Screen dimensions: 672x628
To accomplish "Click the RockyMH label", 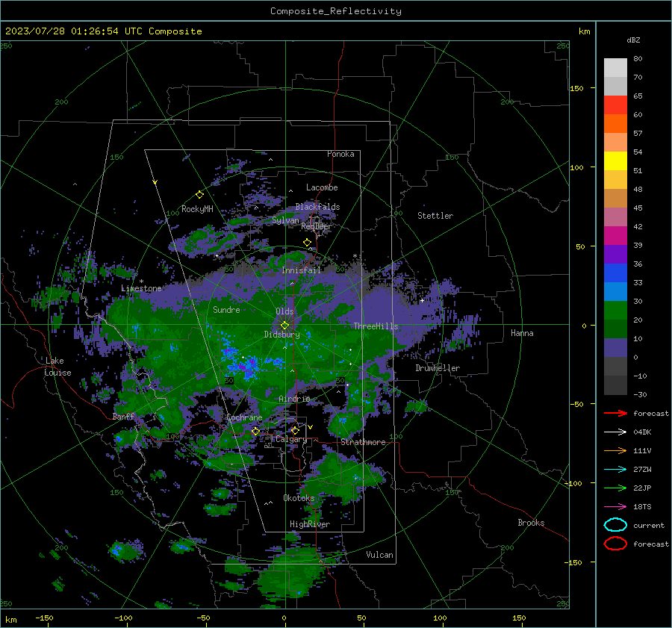I will (x=197, y=209).
